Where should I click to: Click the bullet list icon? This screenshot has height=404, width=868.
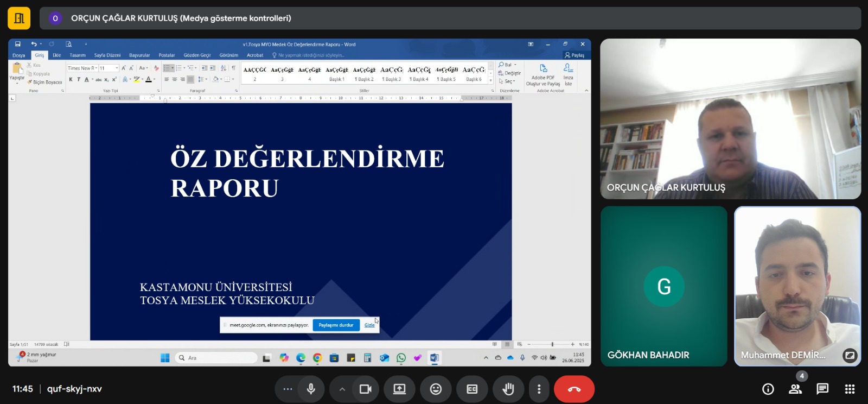tap(168, 68)
